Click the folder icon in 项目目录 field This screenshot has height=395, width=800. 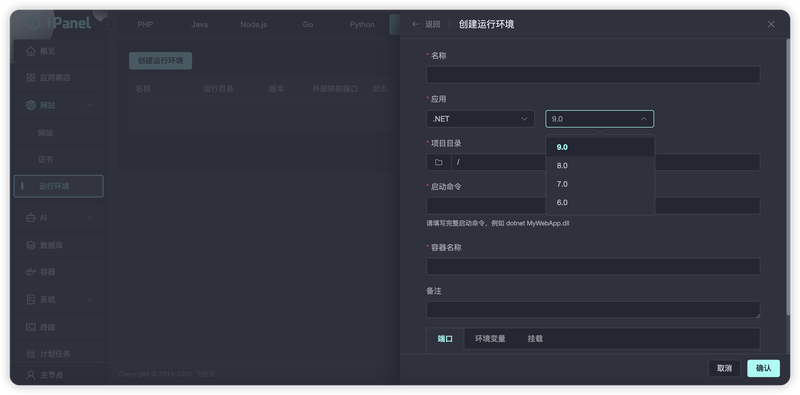click(439, 162)
